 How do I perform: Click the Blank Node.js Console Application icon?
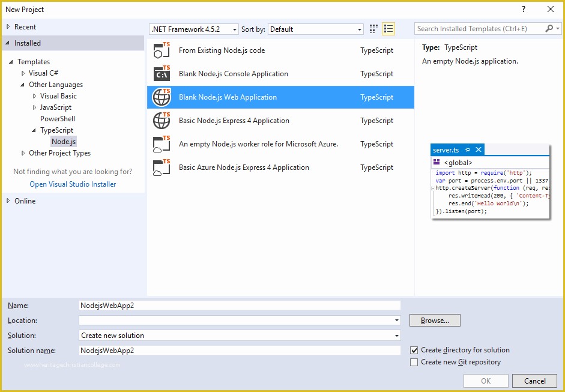coord(161,74)
